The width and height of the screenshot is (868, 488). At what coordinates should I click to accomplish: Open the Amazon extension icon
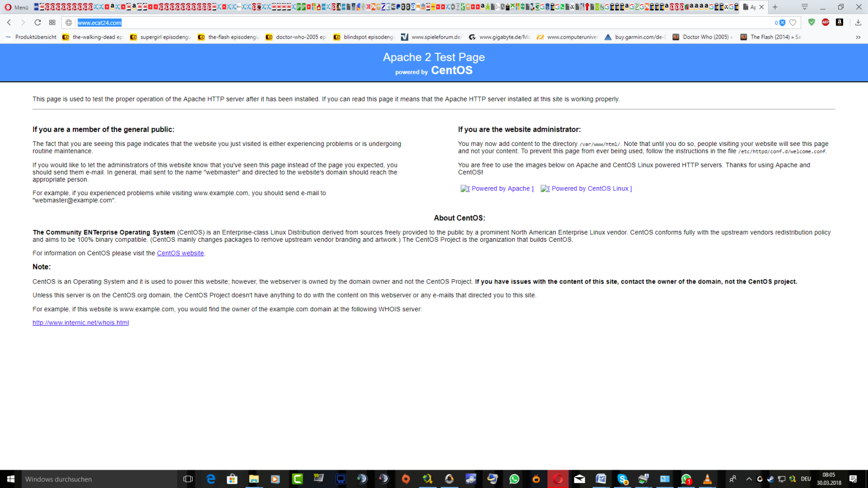coord(839,22)
